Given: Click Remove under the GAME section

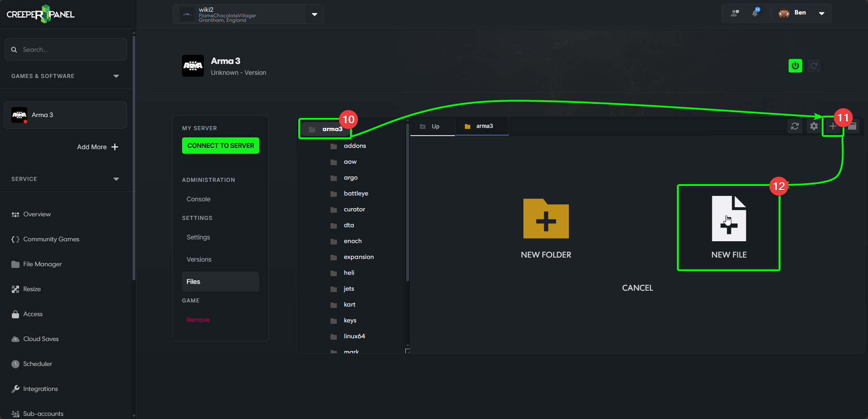Looking at the screenshot, I should point(198,319).
